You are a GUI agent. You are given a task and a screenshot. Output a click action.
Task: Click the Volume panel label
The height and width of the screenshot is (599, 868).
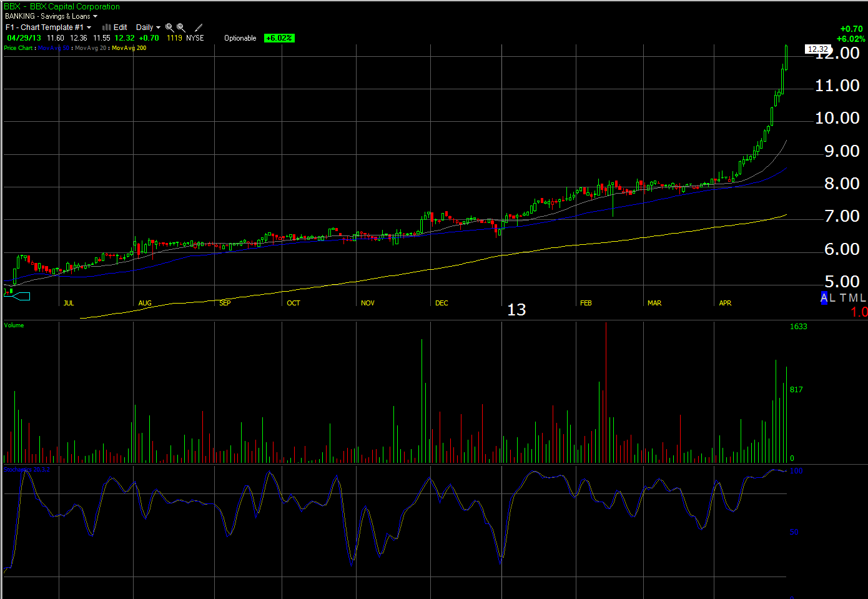click(14, 325)
